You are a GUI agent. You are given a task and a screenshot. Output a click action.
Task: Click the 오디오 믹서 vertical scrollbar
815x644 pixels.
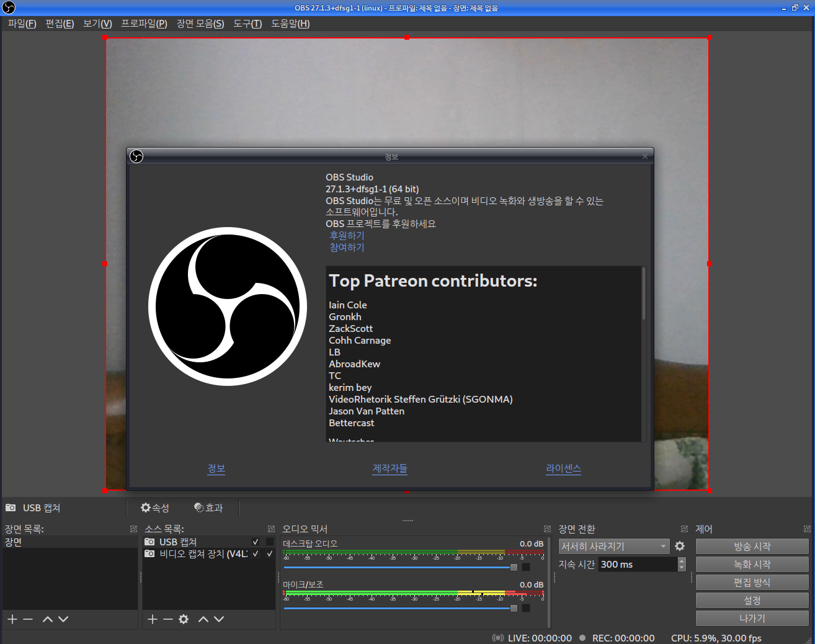tap(549, 582)
